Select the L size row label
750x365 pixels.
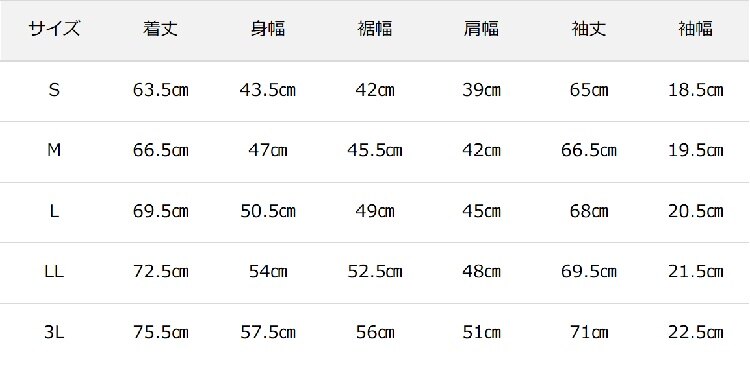[54, 211]
